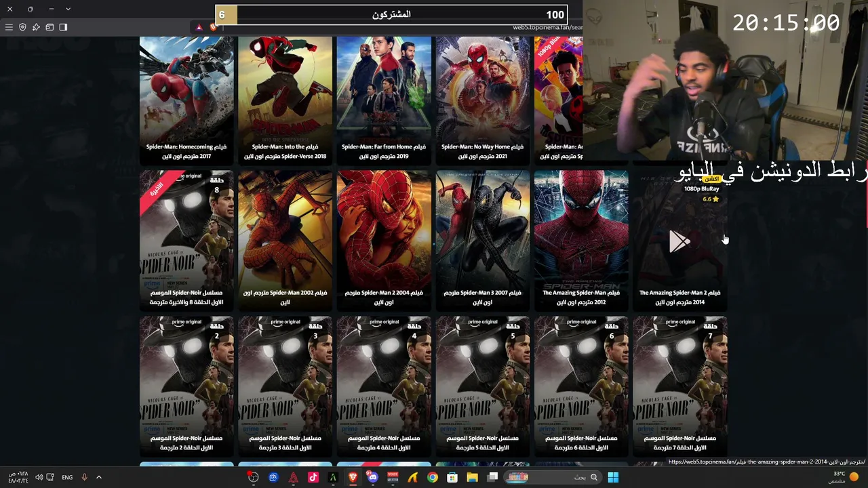This screenshot has height=488, width=868.
Task: Open Microsoft Store from the taskbar
Action: [x=452, y=477]
